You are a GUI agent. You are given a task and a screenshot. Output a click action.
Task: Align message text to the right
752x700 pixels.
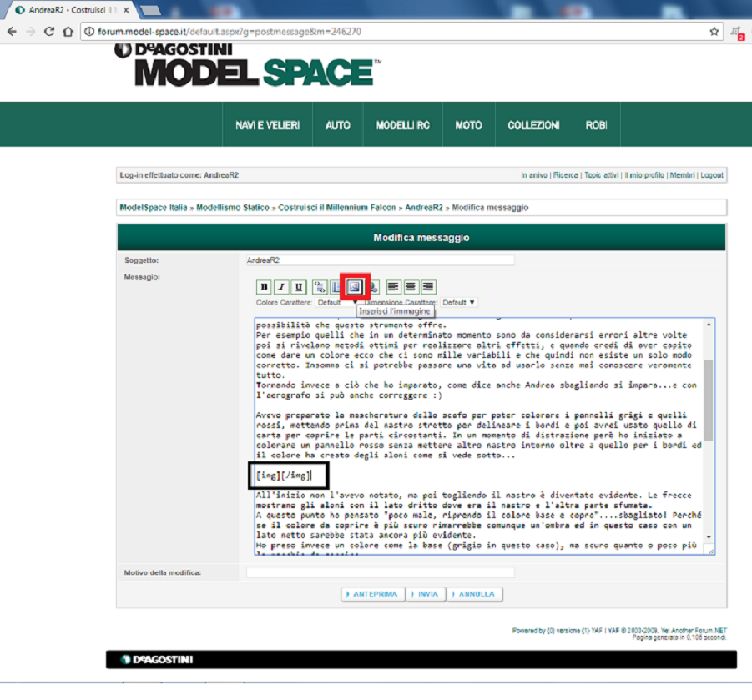click(428, 286)
